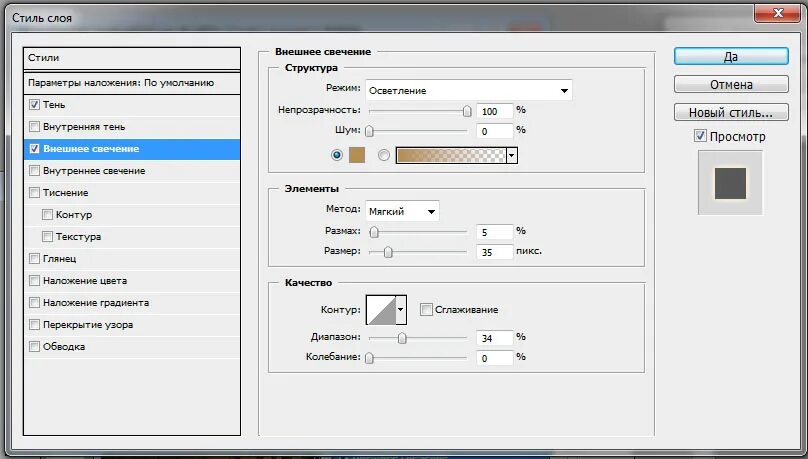808x459 pixels.
Task: Enable the Глянец checkbox
Action: tap(35, 259)
